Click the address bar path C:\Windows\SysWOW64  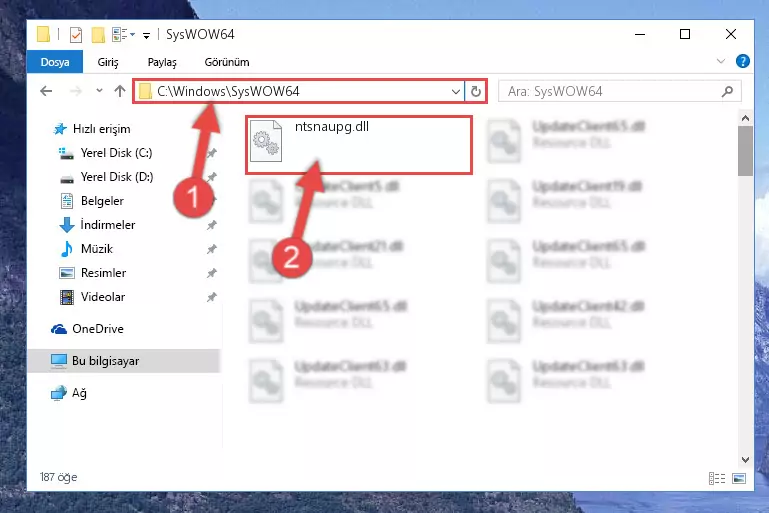228,91
